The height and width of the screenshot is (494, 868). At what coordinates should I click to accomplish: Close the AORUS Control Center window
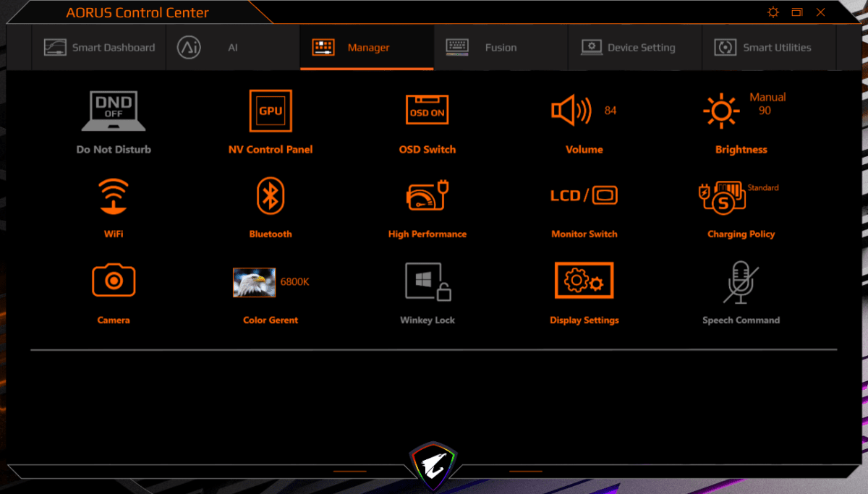click(820, 12)
